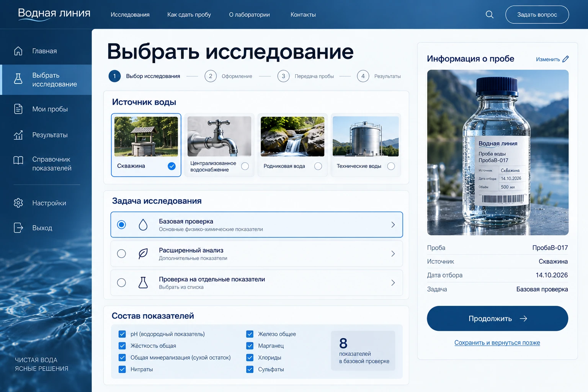Screen dimensions: 588x392
Task: Click the flask icon beside Выбрать исследование
Action: (x=18, y=78)
